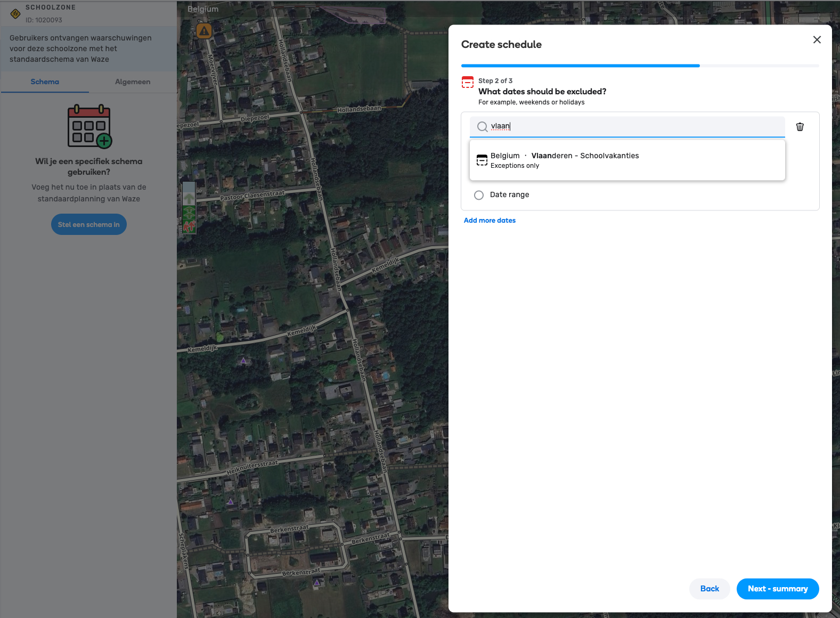Click the 'Stel een schema in' button
840x618 pixels.
pos(89,225)
